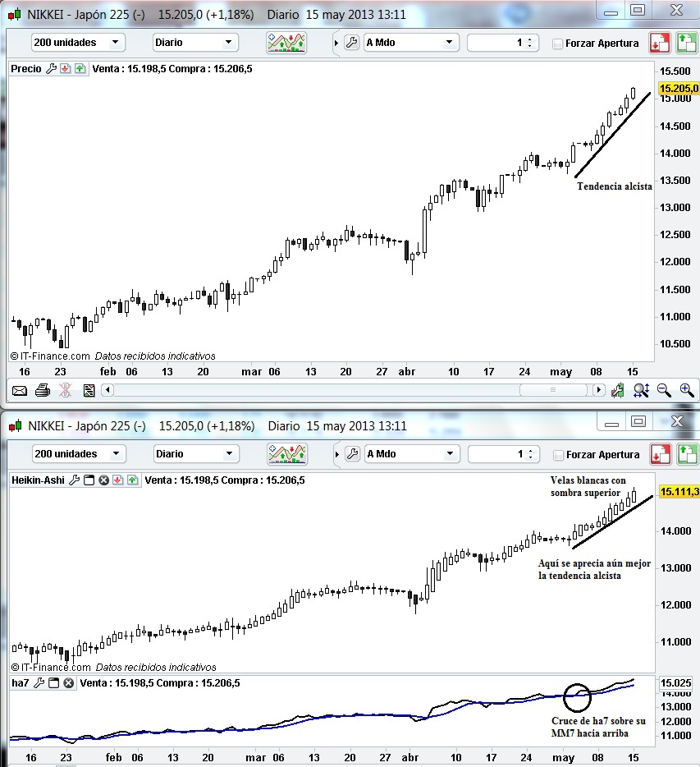Click red sell order button in top window

[660, 43]
